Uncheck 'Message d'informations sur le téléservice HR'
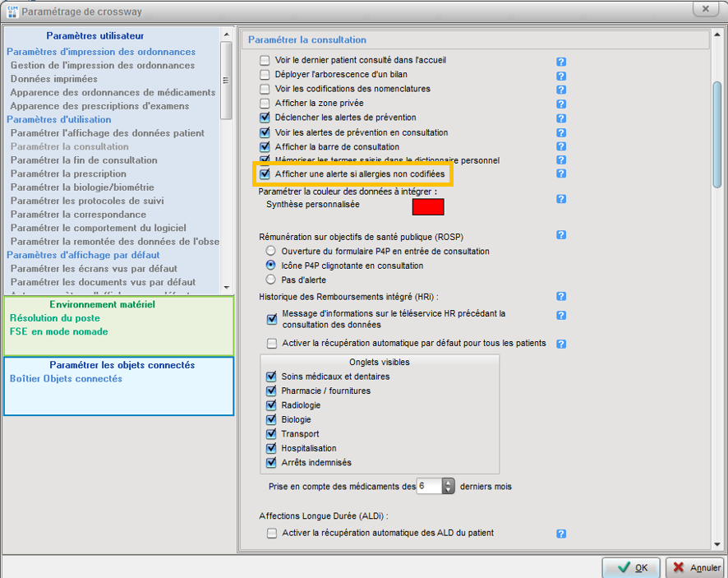Screen dimensions: 728x578 [272, 319]
